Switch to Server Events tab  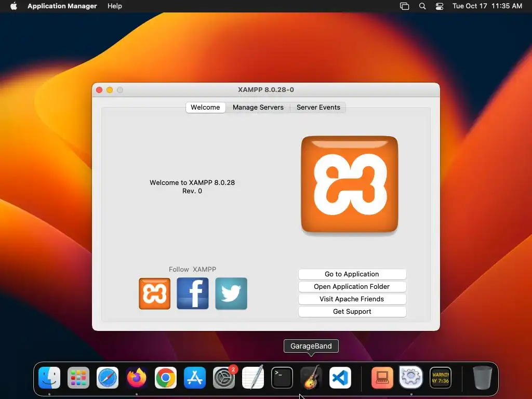tap(318, 108)
